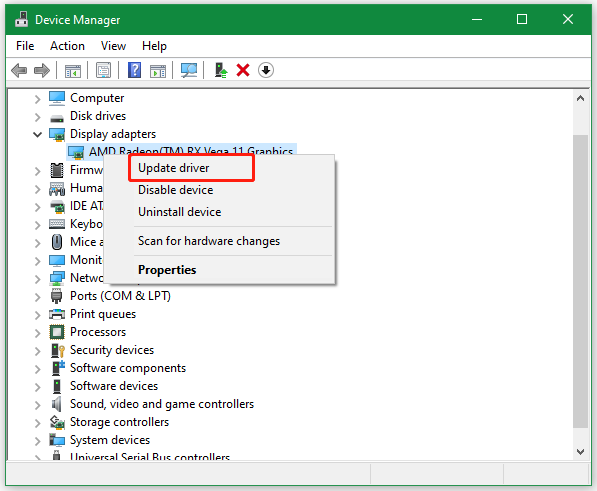Click the Update device driver toolbar icon
Image resolution: width=597 pixels, height=491 pixels.
point(221,70)
